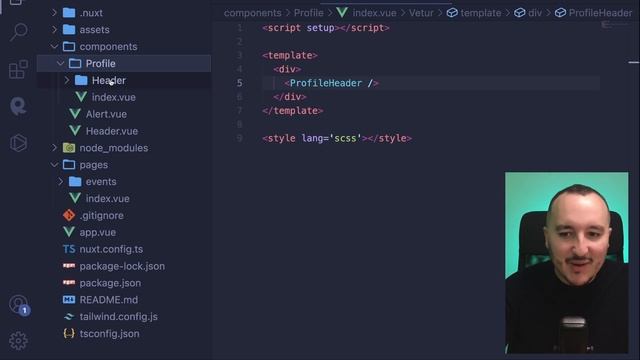
Task: Expand the assets folder chevron
Action: [54, 30]
